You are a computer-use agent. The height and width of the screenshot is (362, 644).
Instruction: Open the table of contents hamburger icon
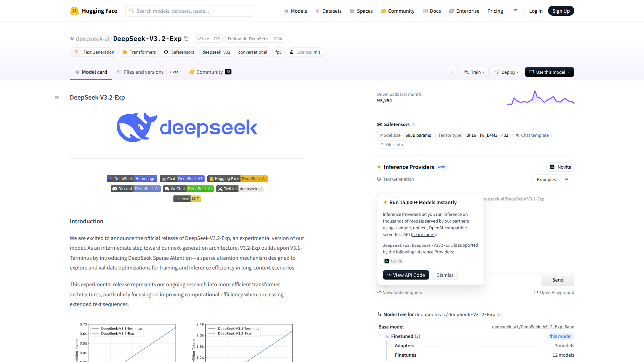56,98
